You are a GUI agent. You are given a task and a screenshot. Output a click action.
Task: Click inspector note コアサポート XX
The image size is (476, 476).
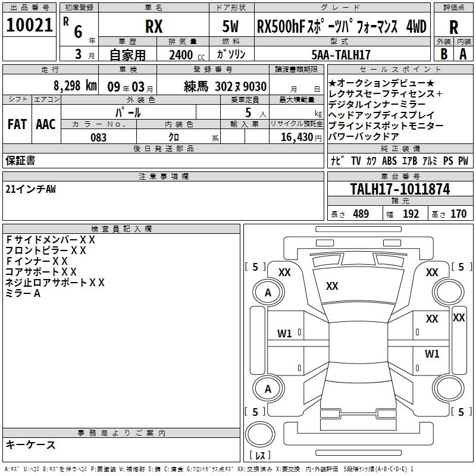point(41,272)
